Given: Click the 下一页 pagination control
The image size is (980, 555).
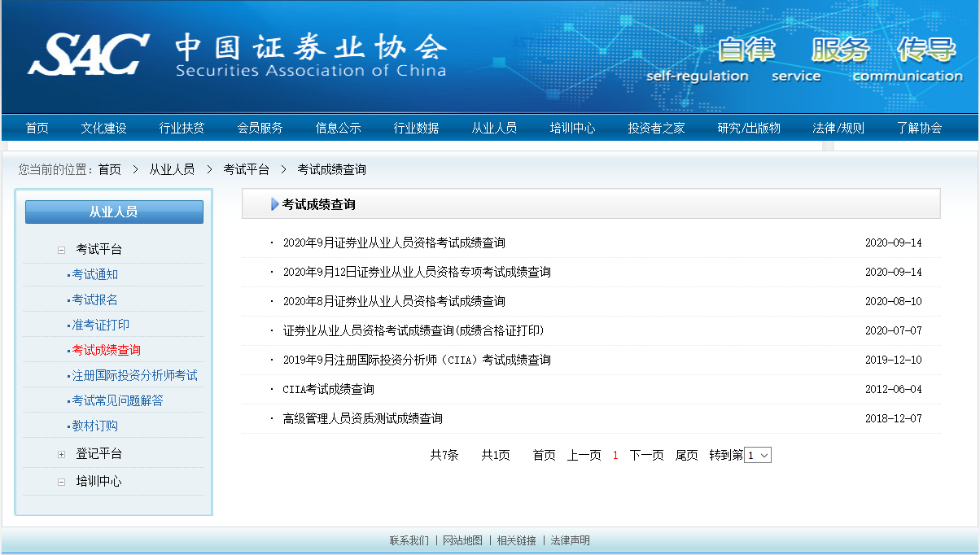Looking at the screenshot, I should click(x=646, y=455).
